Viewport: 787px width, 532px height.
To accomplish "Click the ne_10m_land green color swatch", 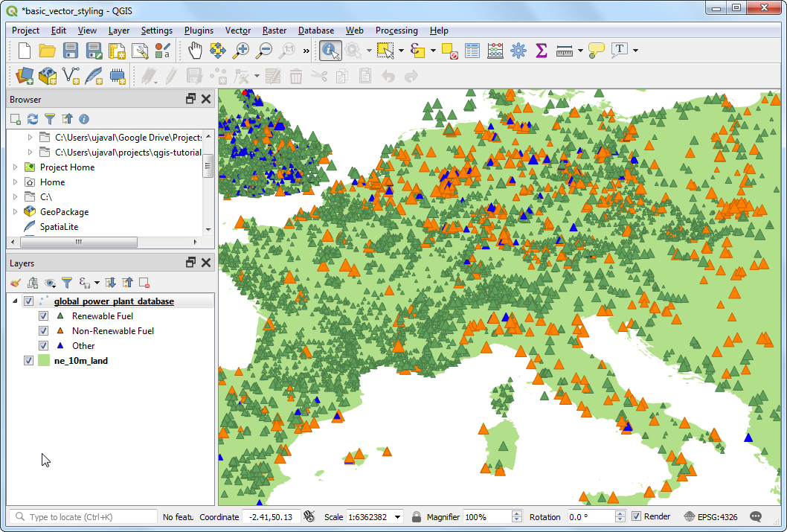I will pos(44,361).
